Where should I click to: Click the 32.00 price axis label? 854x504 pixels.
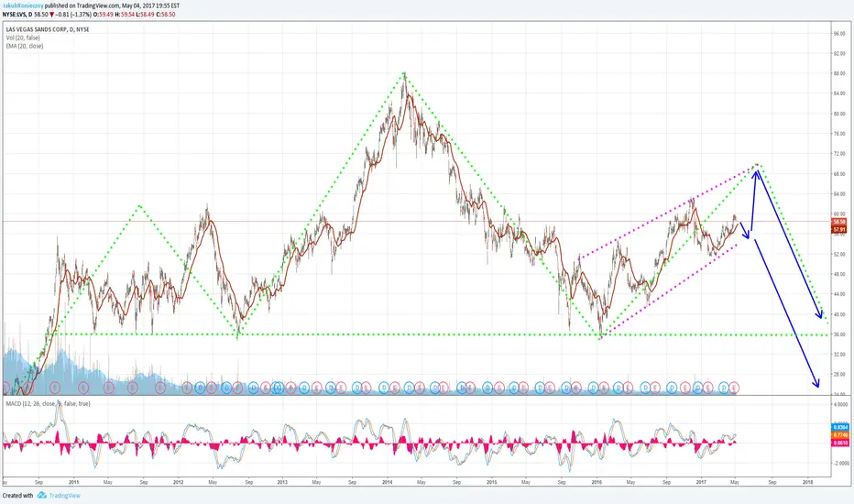tap(838, 355)
